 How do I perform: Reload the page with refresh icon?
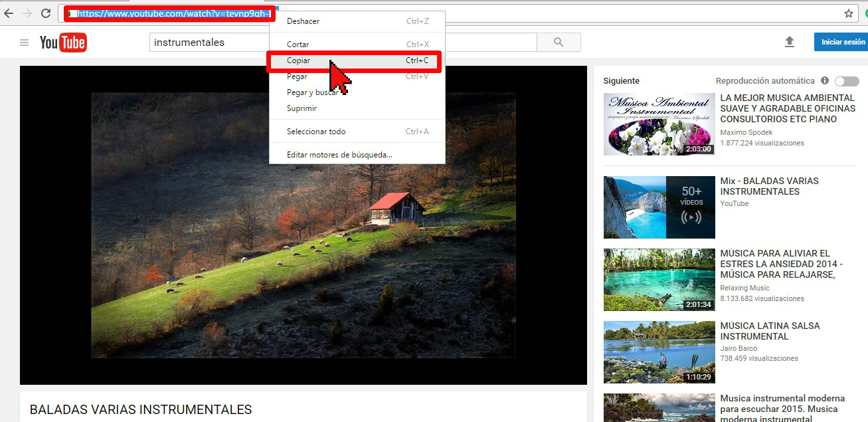(x=46, y=13)
